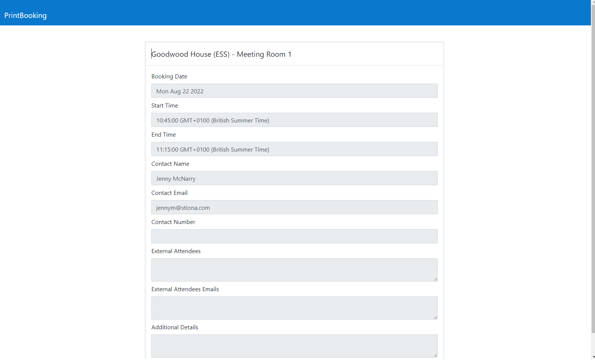Image resolution: width=595 pixels, height=364 pixels.
Task: Click resize grip on External Attendees Emails box
Action: click(x=435, y=317)
